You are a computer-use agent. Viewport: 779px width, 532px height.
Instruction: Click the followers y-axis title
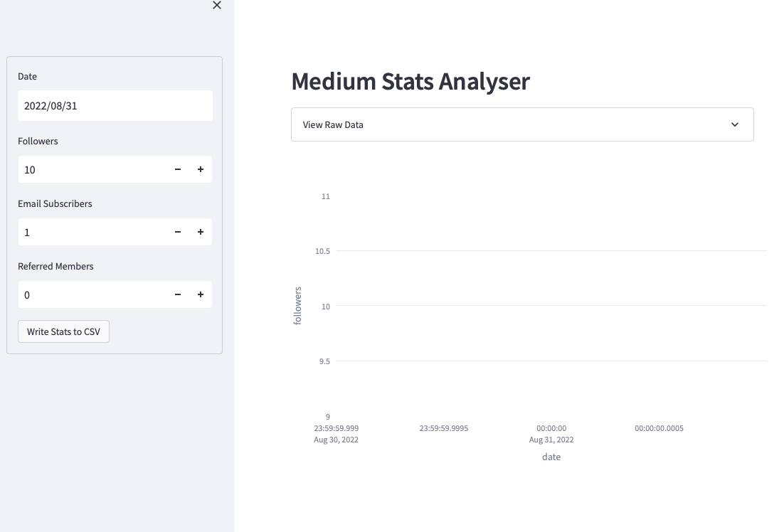pyautogui.click(x=298, y=306)
